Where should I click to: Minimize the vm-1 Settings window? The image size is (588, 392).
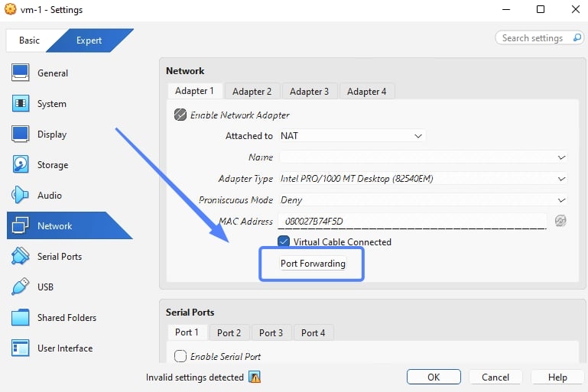tap(506, 9)
